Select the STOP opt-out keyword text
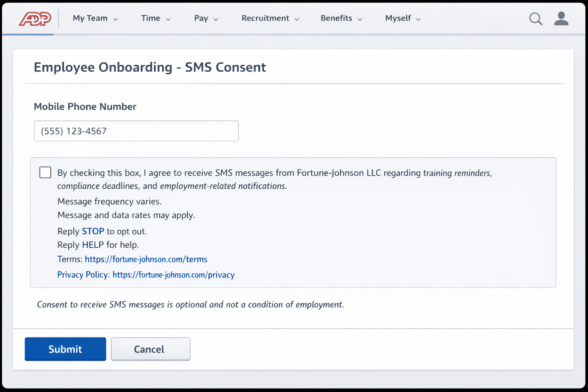This screenshot has width=588, height=392. [93, 231]
